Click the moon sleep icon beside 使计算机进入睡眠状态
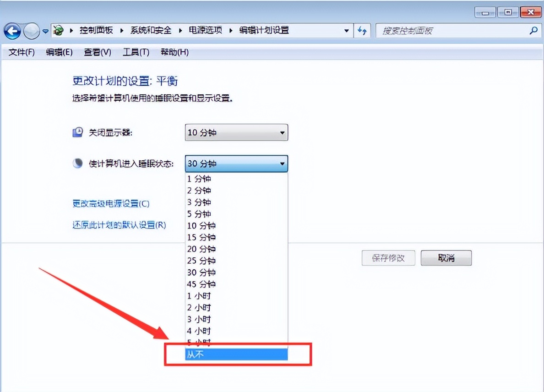Viewport: 544px width, 392px height. pos(77,163)
